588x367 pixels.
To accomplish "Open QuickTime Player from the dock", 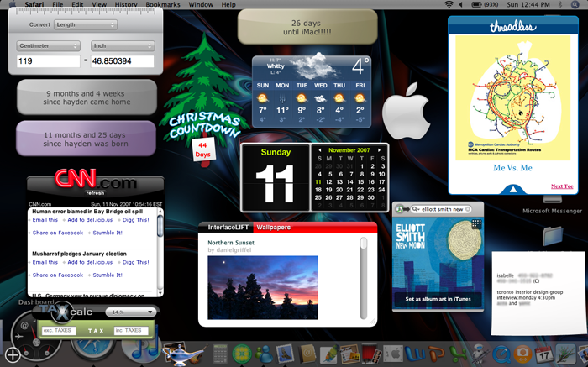I will click(x=501, y=354).
